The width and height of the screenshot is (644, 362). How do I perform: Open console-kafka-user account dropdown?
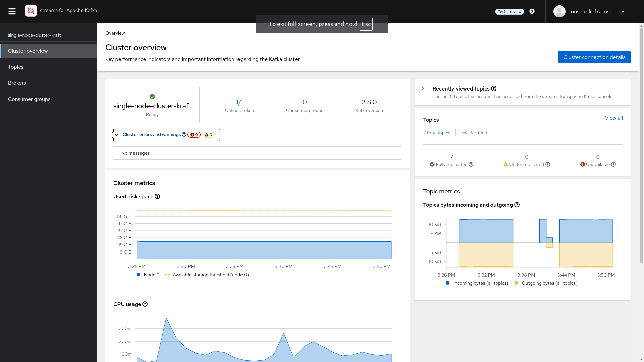(x=590, y=12)
